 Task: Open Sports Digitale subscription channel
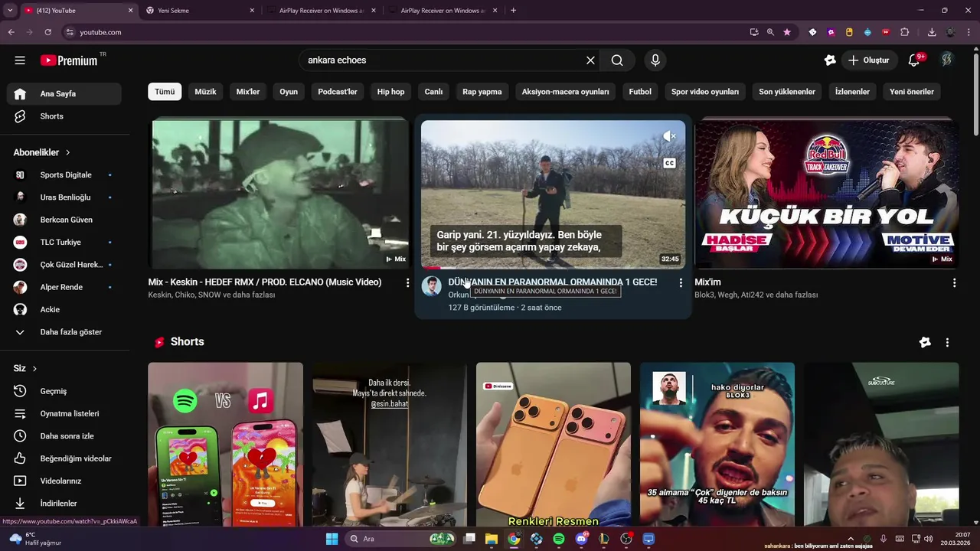coord(64,174)
